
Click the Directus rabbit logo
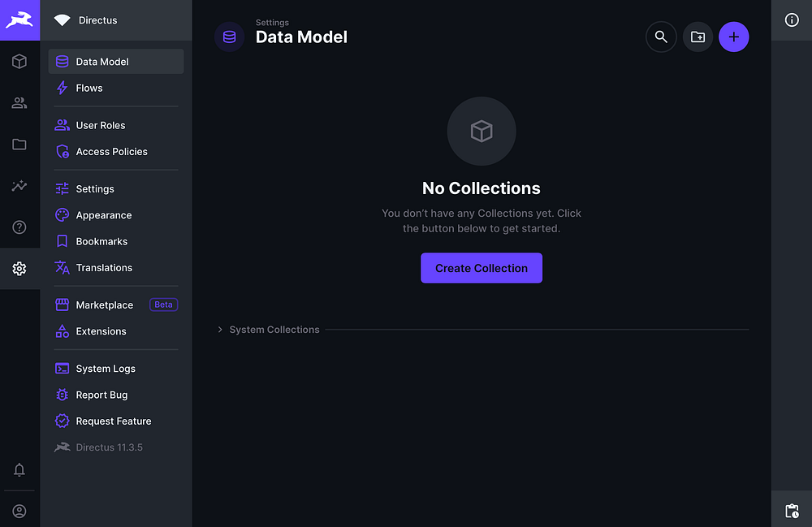point(19,19)
